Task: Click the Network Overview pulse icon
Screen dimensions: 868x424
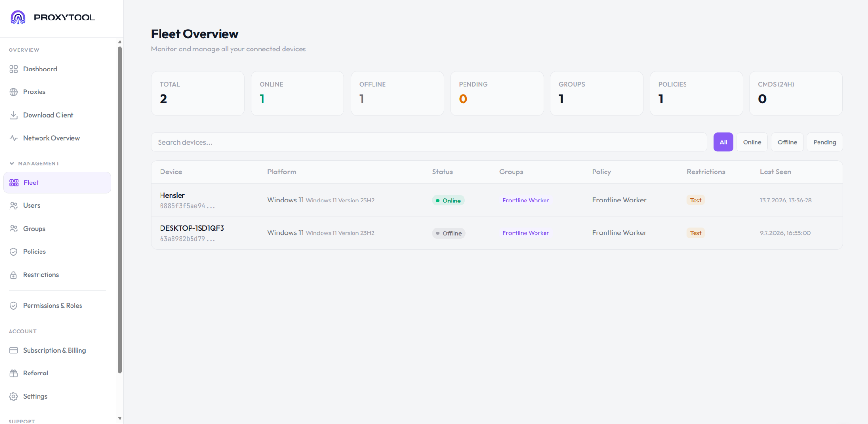Action: pyautogui.click(x=13, y=138)
